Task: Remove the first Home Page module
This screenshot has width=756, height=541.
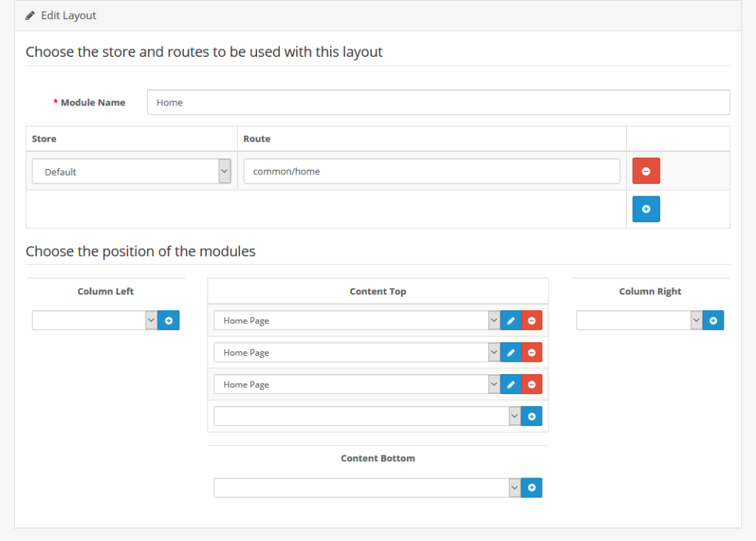Action: [532, 320]
